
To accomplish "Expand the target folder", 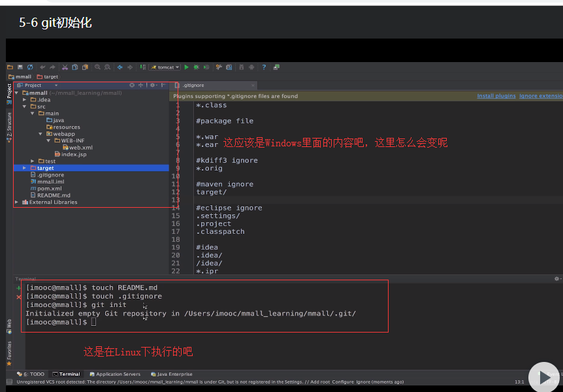I will coord(24,168).
